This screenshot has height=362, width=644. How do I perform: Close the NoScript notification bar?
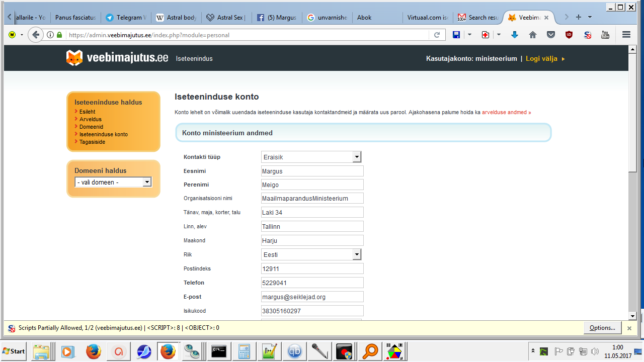pos(629,328)
